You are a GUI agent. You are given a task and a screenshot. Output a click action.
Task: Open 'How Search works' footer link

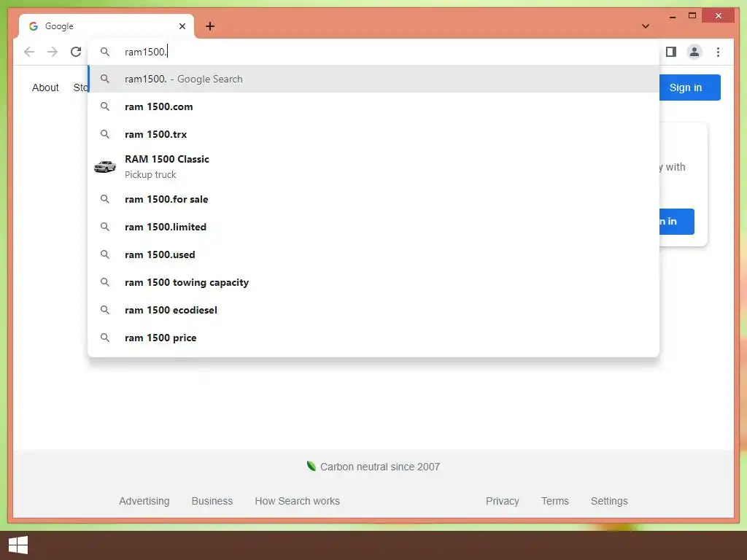pyautogui.click(x=298, y=501)
